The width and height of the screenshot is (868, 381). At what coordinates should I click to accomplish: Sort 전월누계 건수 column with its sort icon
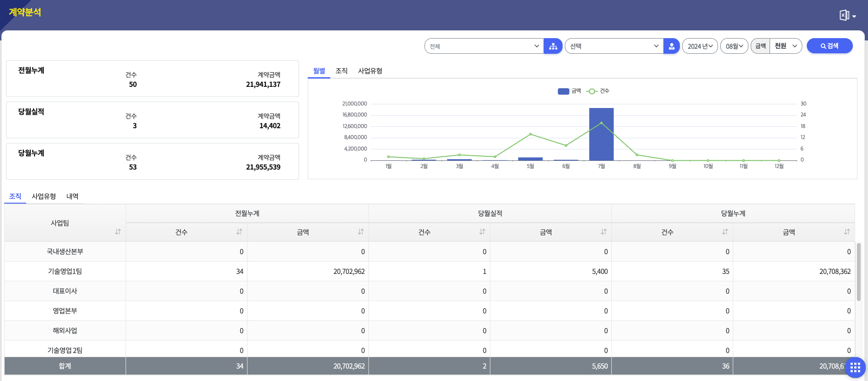pos(239,232)
